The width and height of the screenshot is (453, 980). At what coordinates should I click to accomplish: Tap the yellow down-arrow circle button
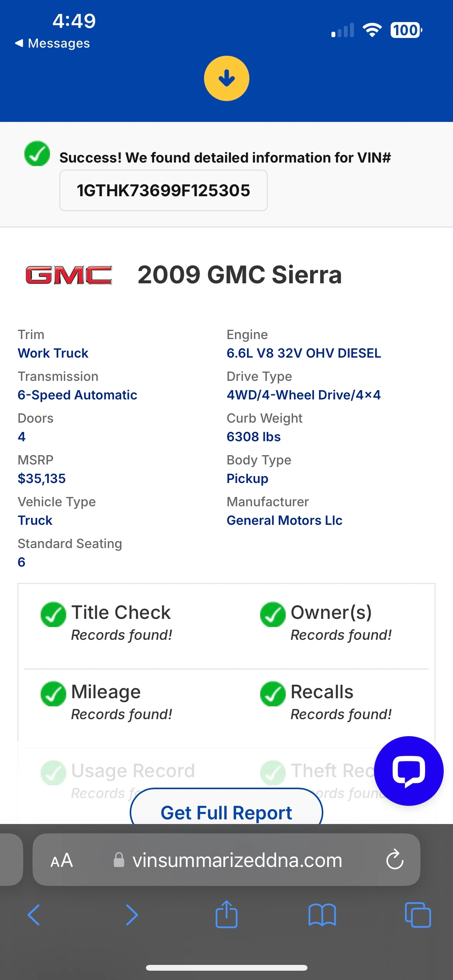coord(226,79)
